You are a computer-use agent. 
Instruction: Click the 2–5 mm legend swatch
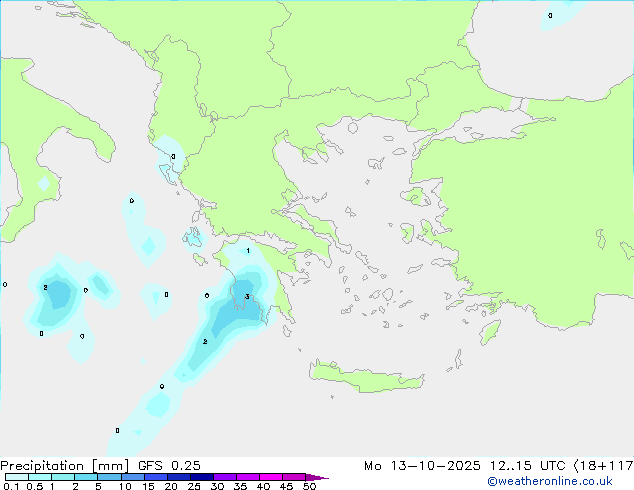point(86,477)
